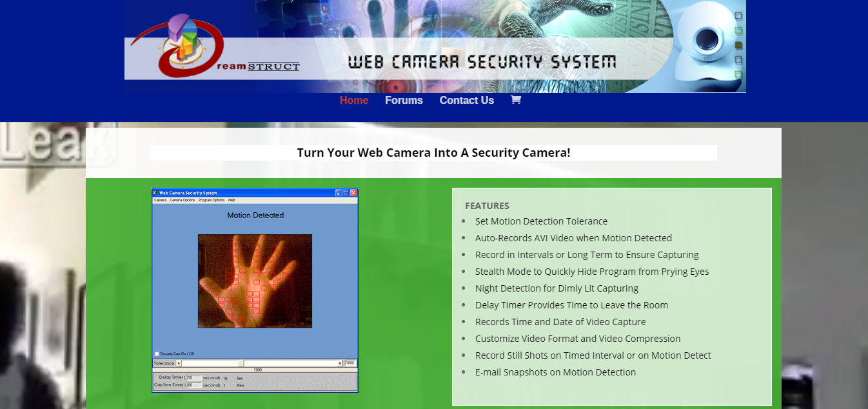Click the app icon in the screenshot title bar
Image resolution: width=868 pixels, height=409 pixels.
point(155,193)
